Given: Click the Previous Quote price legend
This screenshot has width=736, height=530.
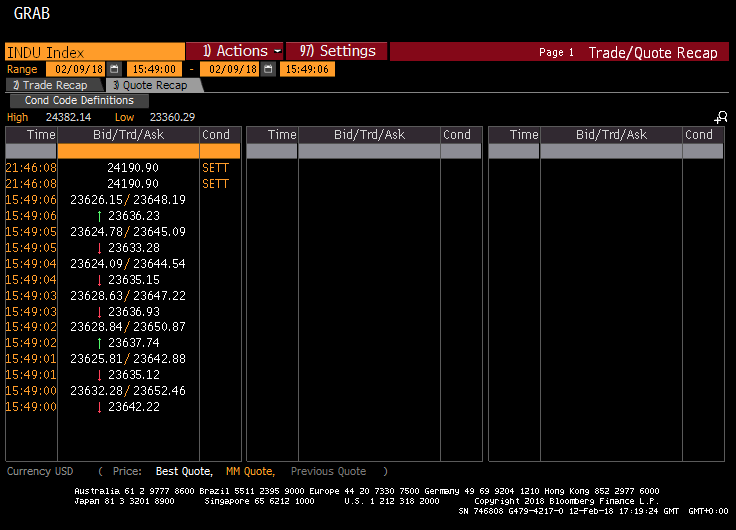Looking at the screenshot, I should [328, 471].
